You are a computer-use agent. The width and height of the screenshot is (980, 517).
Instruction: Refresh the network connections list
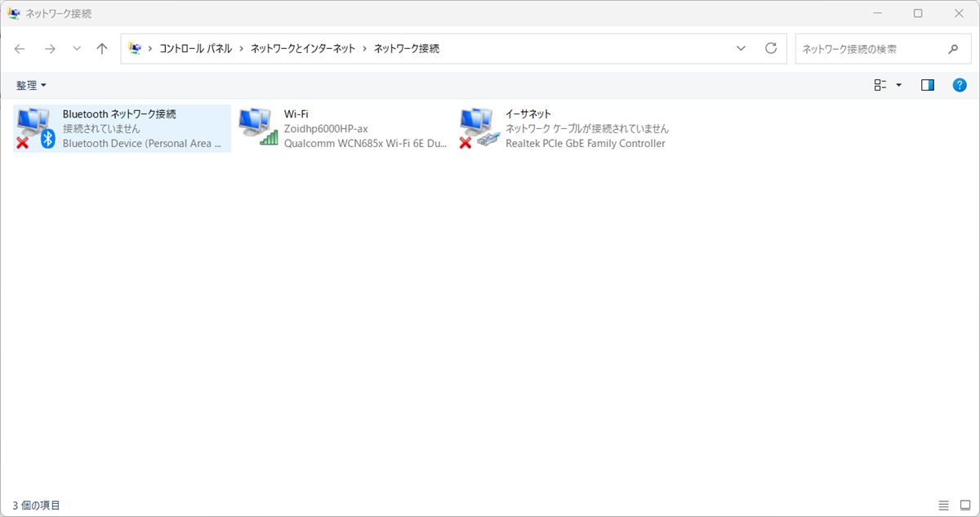[770, 49]
